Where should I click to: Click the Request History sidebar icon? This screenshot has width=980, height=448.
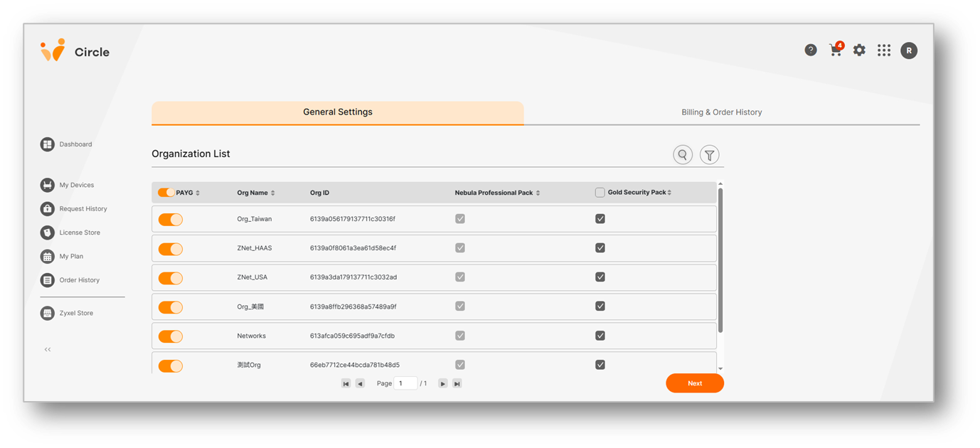click(x=48, y=208)
